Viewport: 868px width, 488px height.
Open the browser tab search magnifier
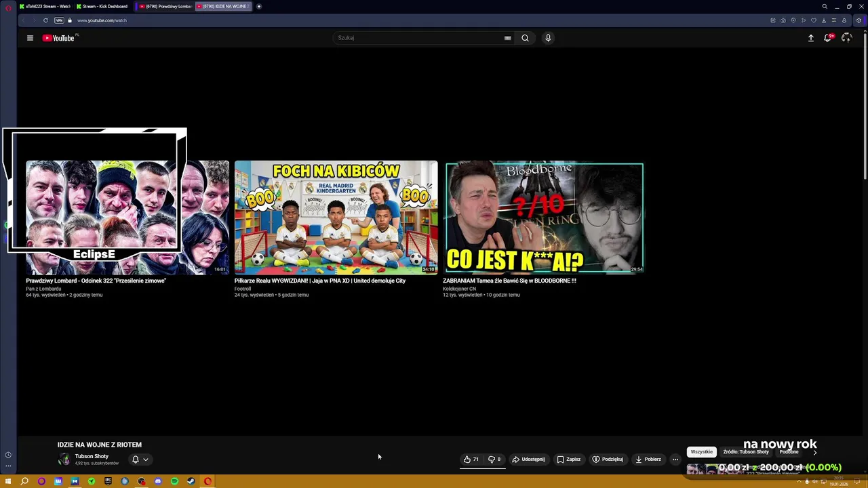825,6
